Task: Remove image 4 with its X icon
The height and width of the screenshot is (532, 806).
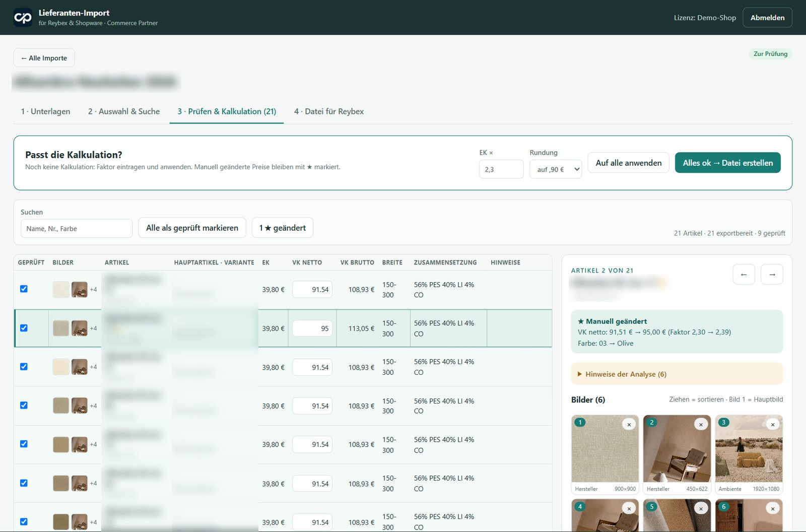Action: pos(629,509)
